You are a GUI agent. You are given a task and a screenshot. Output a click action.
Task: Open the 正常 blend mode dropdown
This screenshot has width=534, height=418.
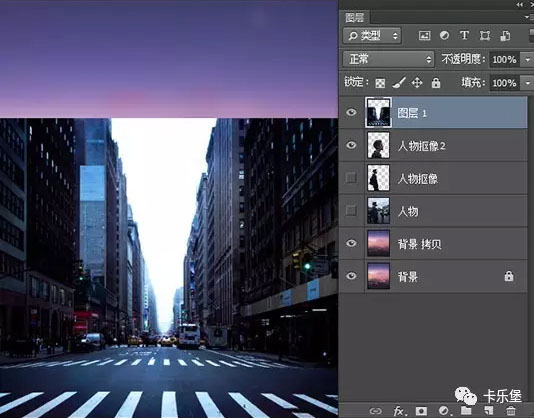coord(388,59)
